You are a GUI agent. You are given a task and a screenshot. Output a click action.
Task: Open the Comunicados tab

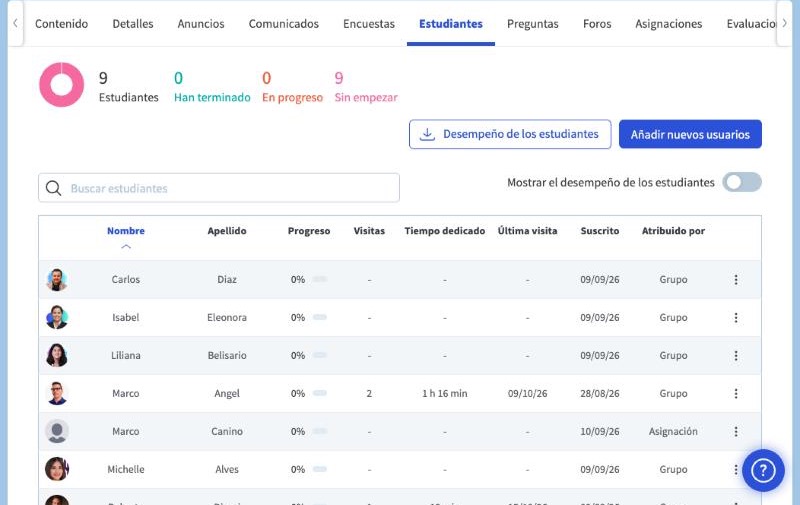(x=284, y=23)
